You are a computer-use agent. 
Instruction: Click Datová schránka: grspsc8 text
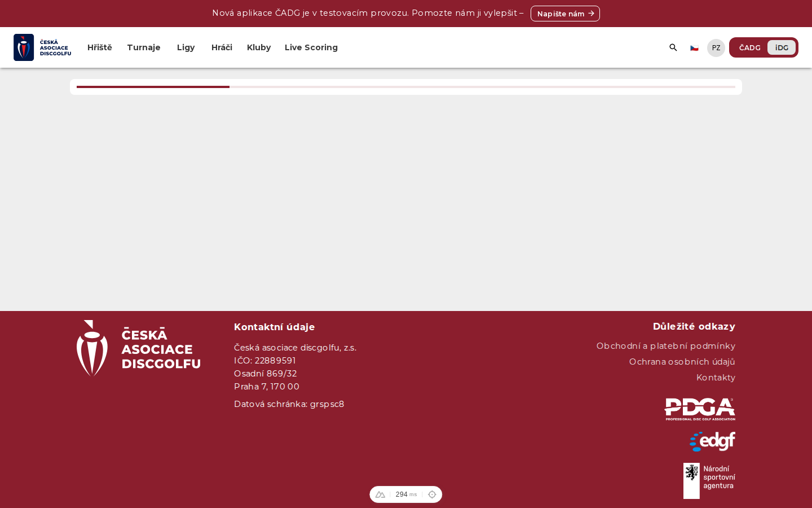[x=289, y=404]
